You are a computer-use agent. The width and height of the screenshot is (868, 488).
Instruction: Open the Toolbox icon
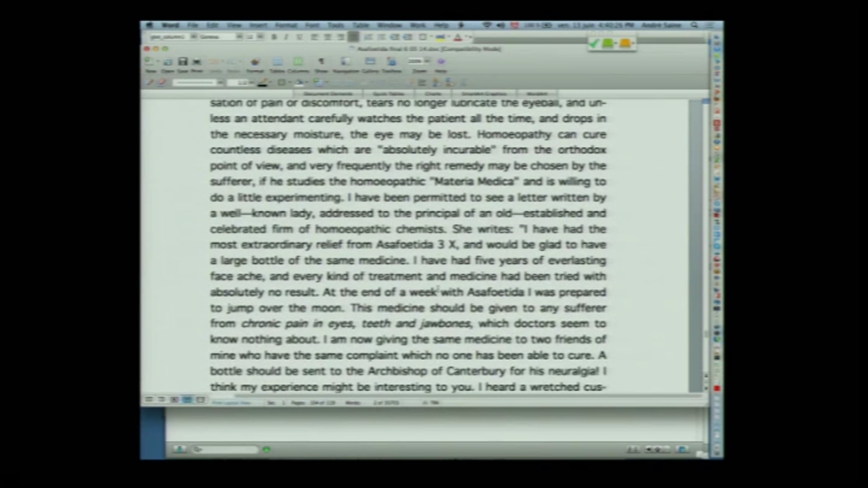coord(392,61)
